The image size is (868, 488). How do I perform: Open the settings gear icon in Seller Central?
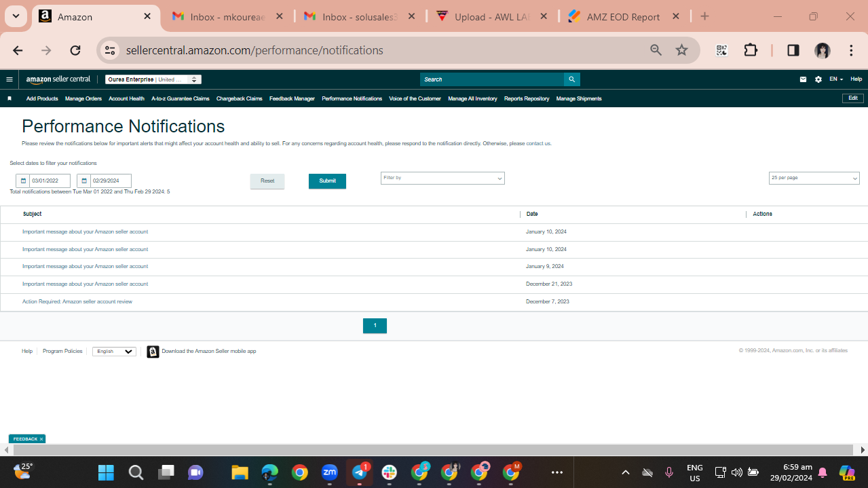pyautogui.click(x=818, y=79)
